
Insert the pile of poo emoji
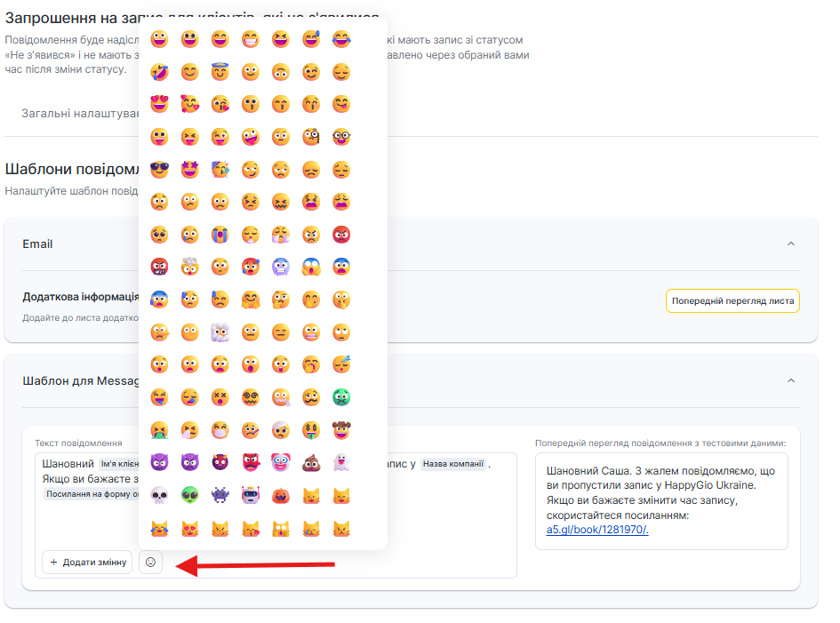311,462
